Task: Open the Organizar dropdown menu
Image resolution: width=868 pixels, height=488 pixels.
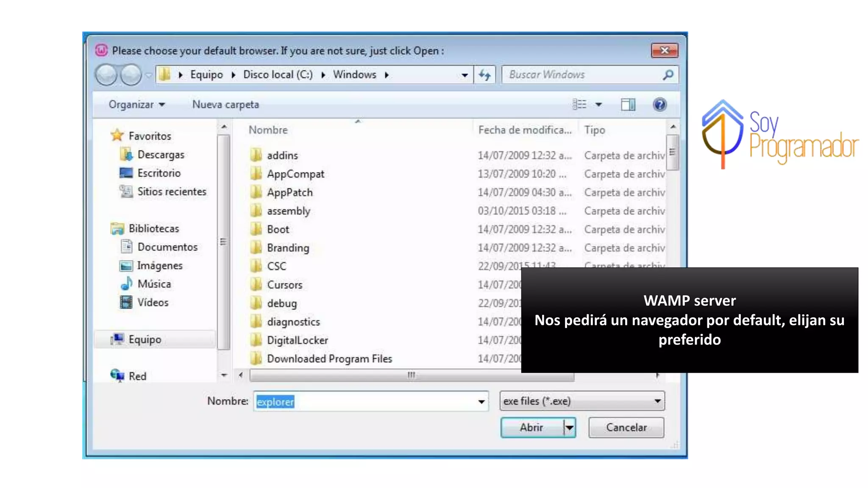Action: tap(136, 104)
